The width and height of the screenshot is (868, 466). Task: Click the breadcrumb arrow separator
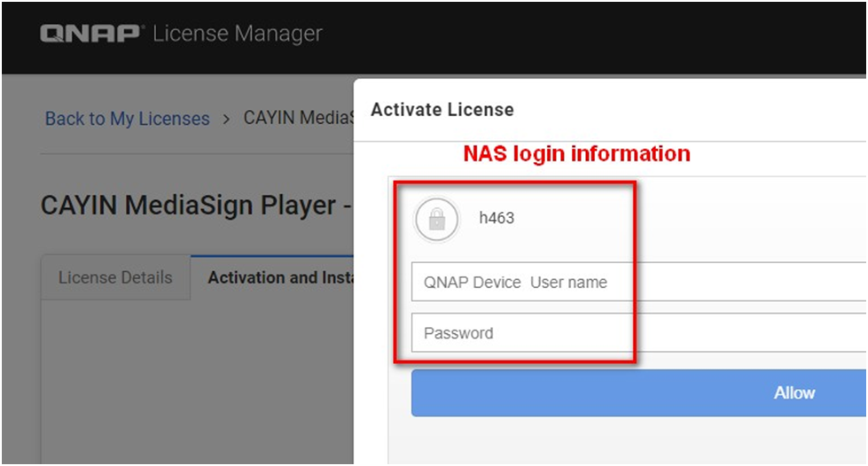(227, 119)
